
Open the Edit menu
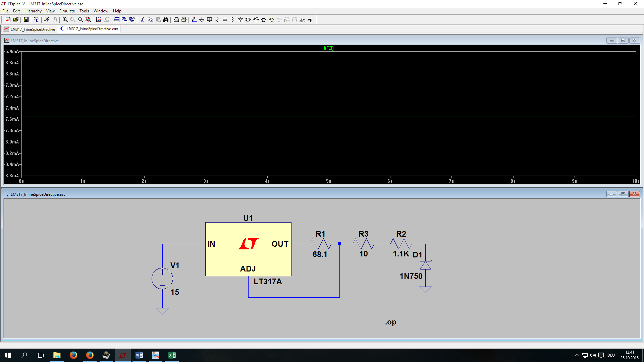click(x=16, y=11)
